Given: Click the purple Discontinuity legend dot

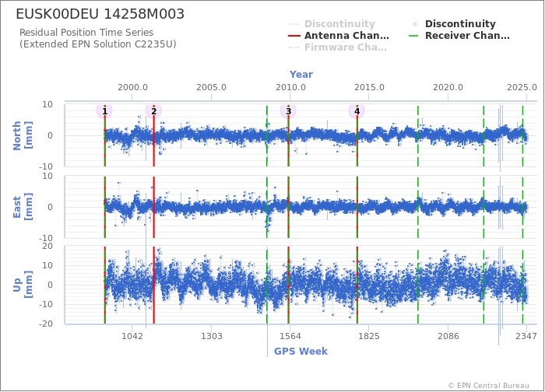Looking at the screenshot, I should 415,24.
